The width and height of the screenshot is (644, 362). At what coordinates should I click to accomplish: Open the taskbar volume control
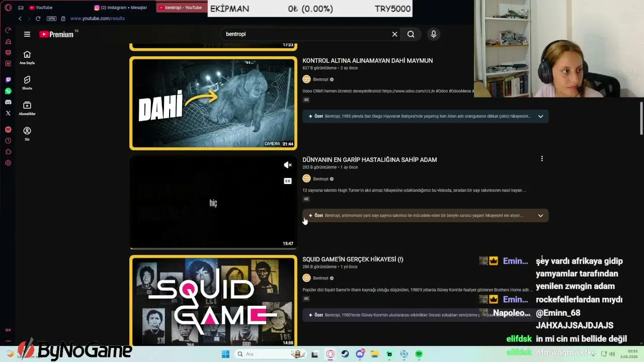[612, 354]
